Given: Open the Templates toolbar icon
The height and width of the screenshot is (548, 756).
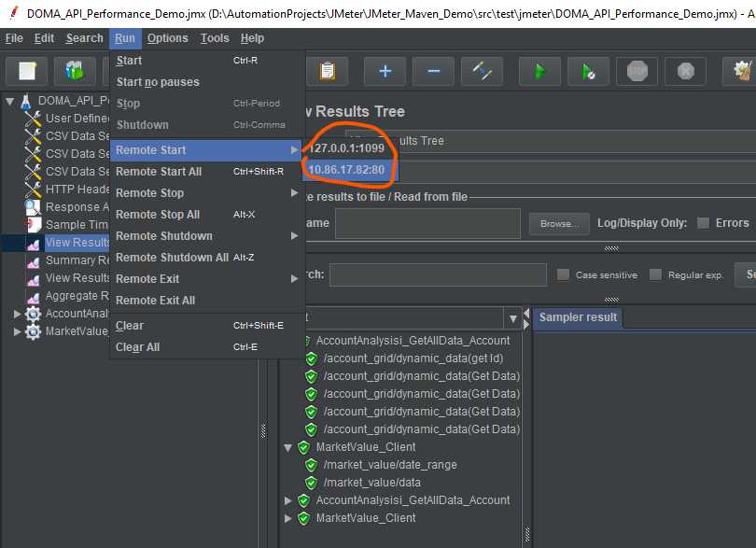Looking at the screenshot, I should (75, 71).
